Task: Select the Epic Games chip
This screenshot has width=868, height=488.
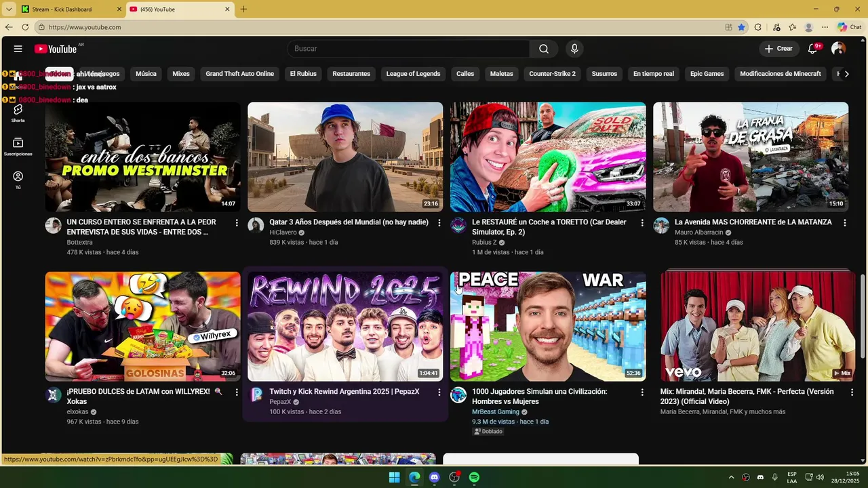Action: (x=707, y=74)
